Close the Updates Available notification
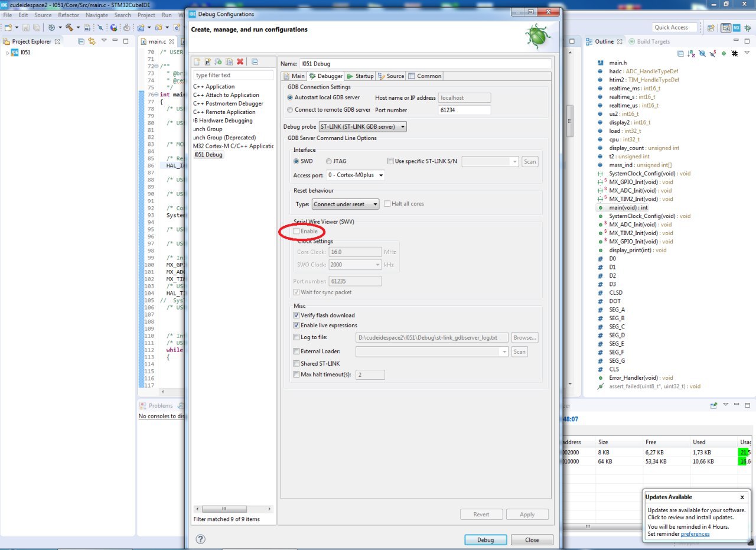Image resolution: width=756 pixels, height=550 pixels. pos(742,497)
